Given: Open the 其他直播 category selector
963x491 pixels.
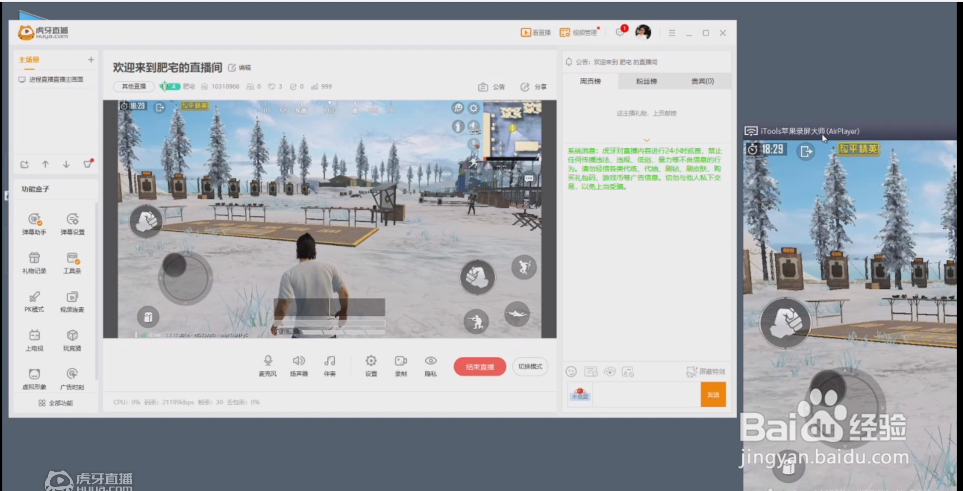Looking at the screenshot, I should pos(133,87).
